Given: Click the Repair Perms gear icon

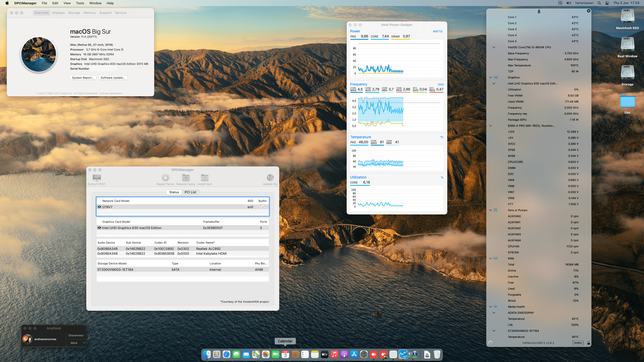Looking at the screenshot, I should pyautogui.click(x=165, y=178).
